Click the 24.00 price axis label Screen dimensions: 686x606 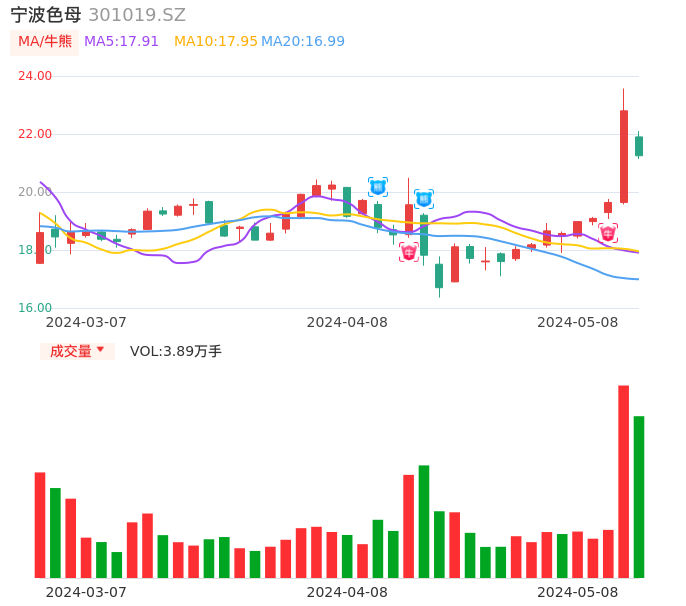click(35, 76)
